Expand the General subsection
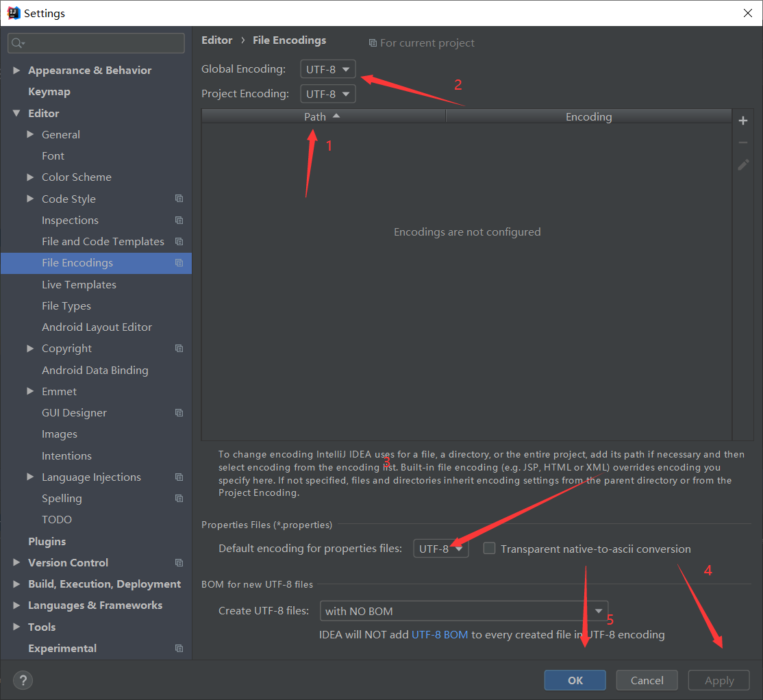Image resolution: width=763 pixels, height=700 pixels. [30, 134]
